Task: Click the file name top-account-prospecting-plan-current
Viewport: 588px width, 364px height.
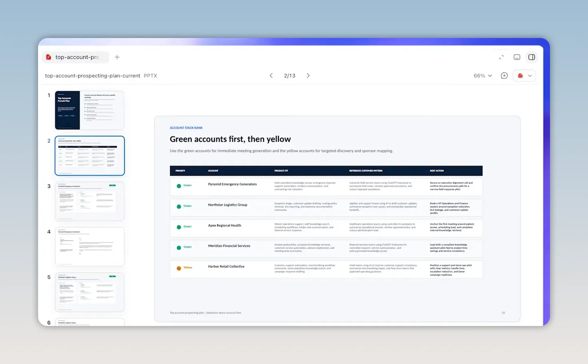Action: (92, 76)
